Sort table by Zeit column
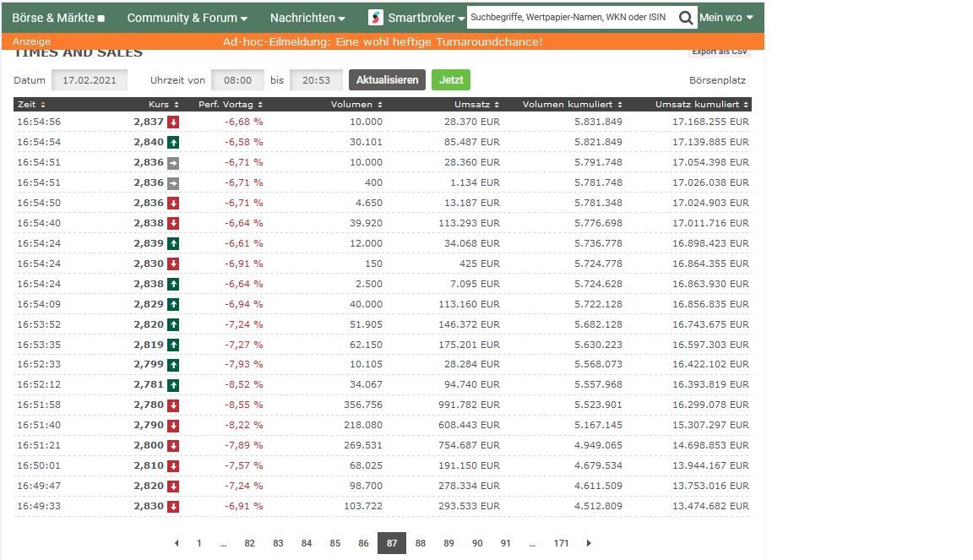 coord(31,105)
